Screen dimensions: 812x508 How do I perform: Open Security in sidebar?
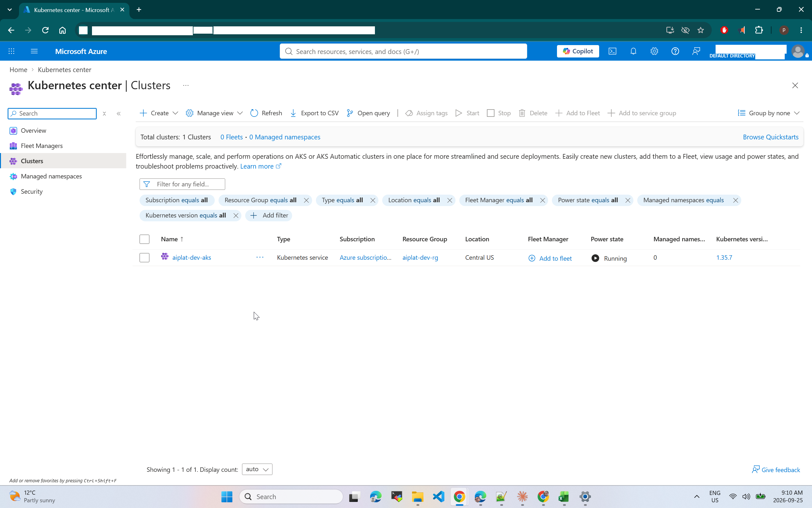click(63, 191)
